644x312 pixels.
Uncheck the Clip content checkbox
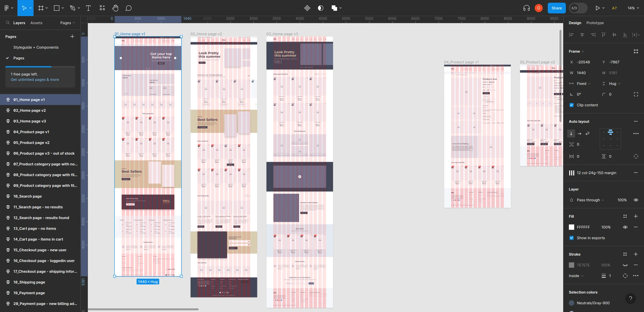[571, 105]
